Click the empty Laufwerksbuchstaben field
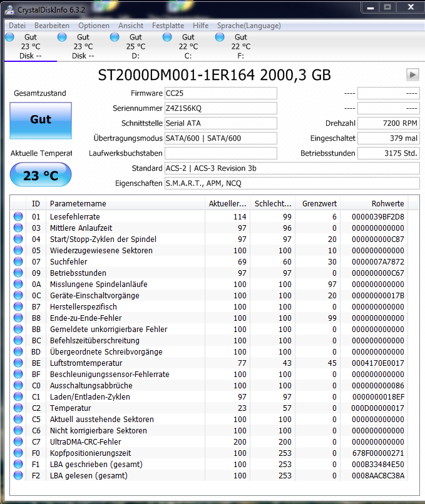 (221, 153)
